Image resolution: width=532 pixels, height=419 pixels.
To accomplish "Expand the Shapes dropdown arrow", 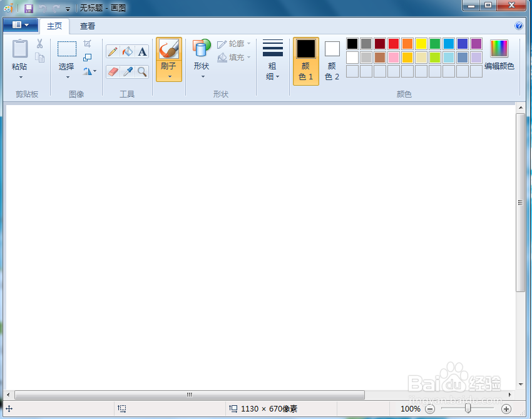I will 203,77.
